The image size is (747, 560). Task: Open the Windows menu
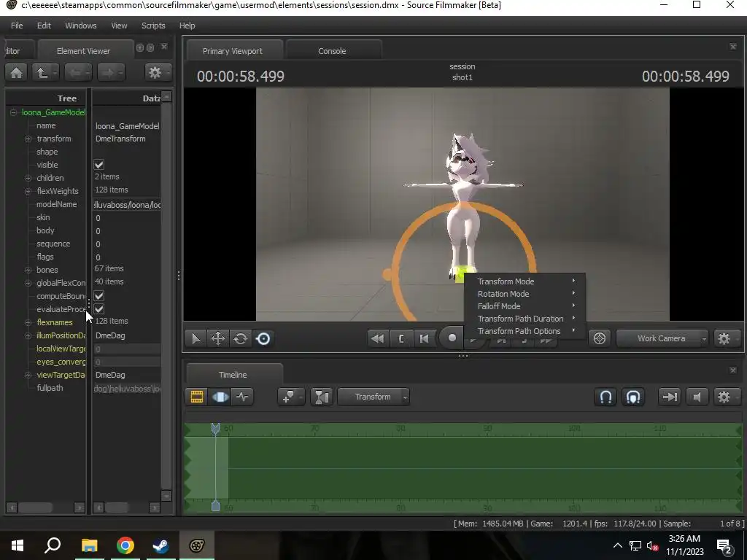point(80,26)
